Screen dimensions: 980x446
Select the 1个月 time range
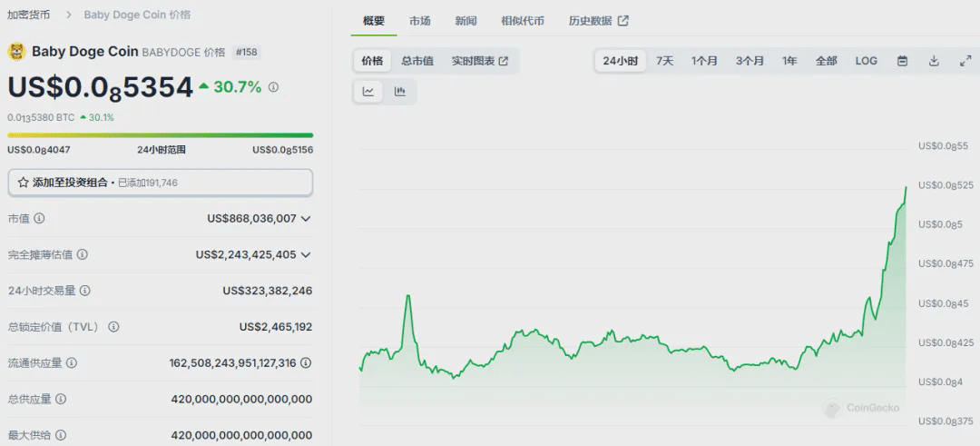[704, 61]
